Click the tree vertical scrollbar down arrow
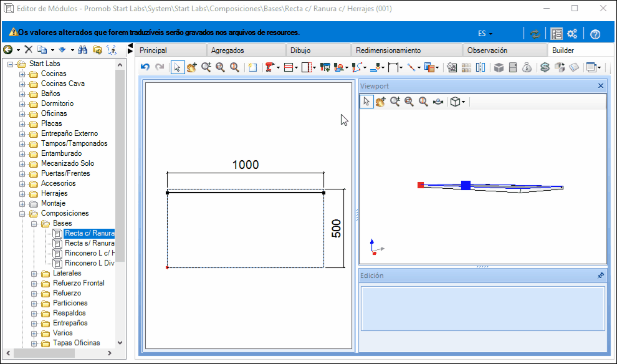617x364 pixels. pos(120,343)
